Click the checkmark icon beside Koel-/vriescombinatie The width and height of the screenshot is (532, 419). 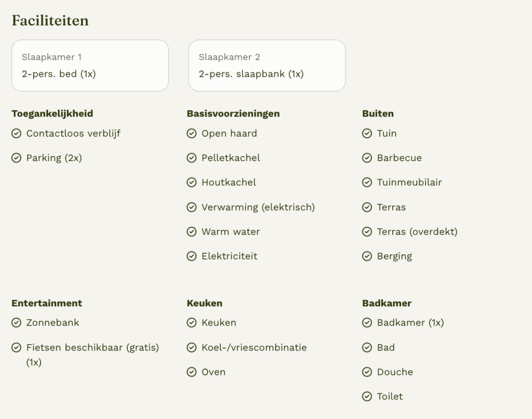coord(192,347)
